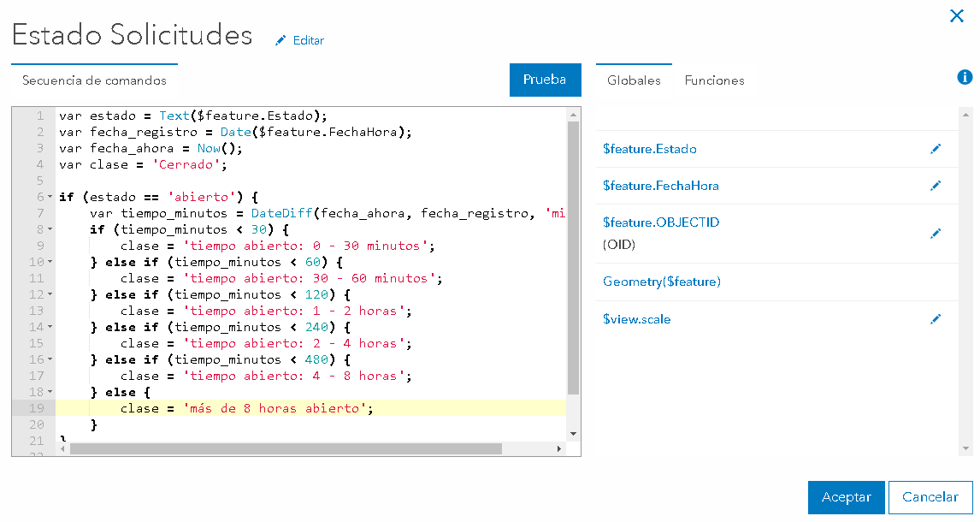Collapse the code fold at line 10

50,262
